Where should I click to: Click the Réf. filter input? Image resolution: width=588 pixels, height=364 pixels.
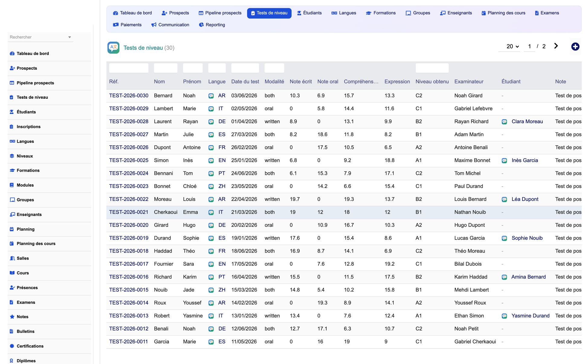click(129, 68)
